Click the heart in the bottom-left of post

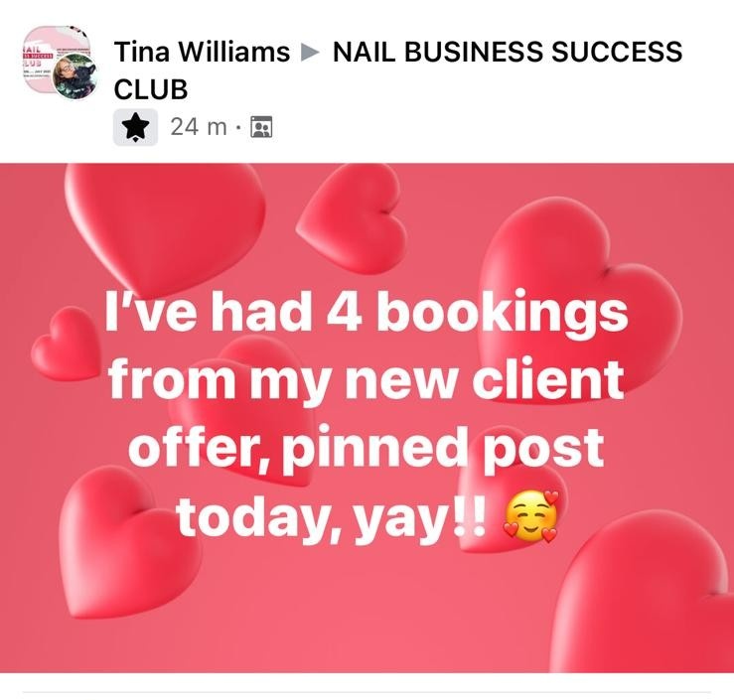coord(130,541)
